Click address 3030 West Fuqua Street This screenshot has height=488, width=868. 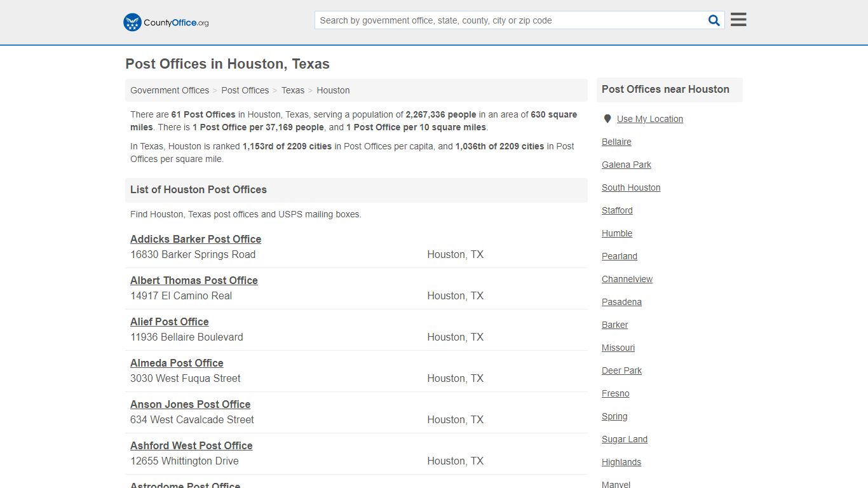186,378
